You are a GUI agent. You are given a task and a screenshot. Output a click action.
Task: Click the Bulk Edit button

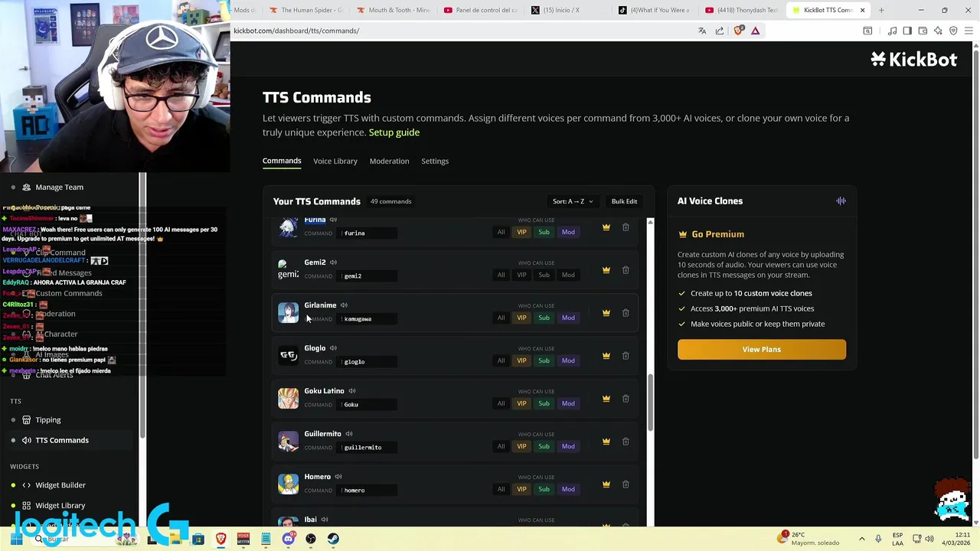pyautogui.click(x=624, y=201)
